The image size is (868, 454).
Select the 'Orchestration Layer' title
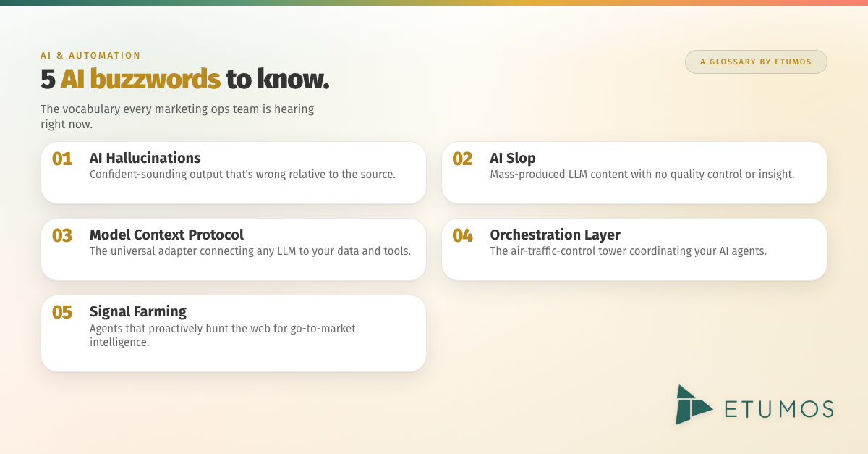(x=555, y=235)
